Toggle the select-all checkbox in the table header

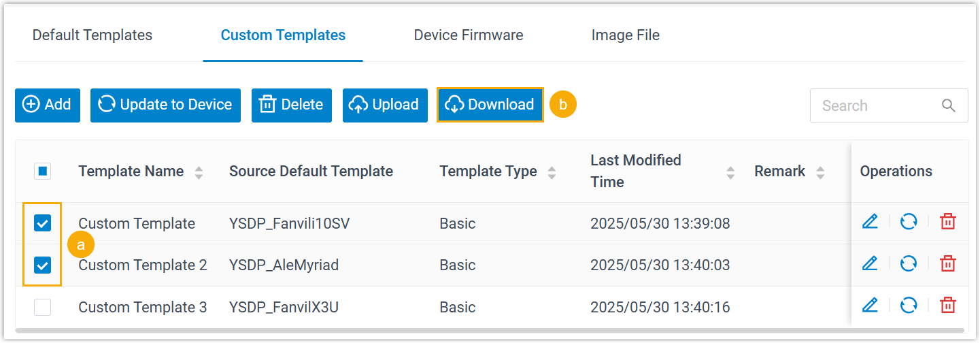pyautogui.click(x=43, y=171)
